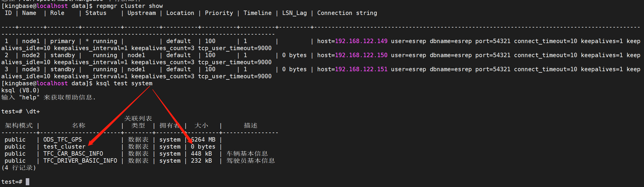The width and height of the screenshot is (644, 187).
Task: Click the 6264 MB size value
Action: click(x=203, y=140)
